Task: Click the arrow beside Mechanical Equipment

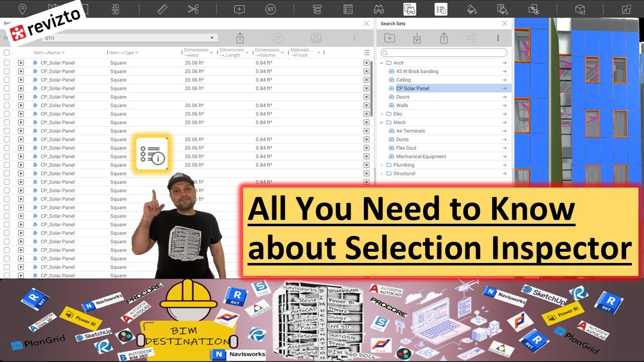Action: pos(504,156)
